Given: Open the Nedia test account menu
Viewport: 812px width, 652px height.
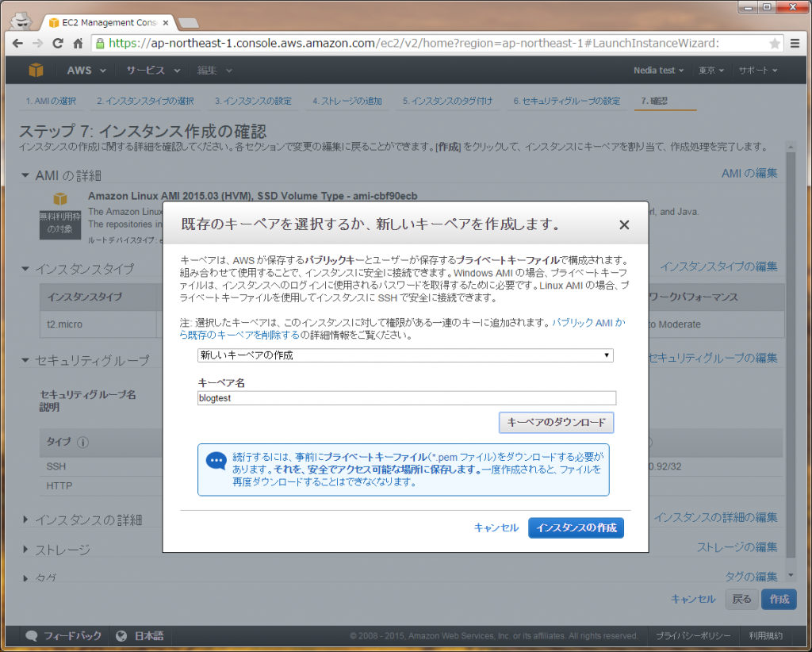Looking at the screenshot, I should [658, 70].
